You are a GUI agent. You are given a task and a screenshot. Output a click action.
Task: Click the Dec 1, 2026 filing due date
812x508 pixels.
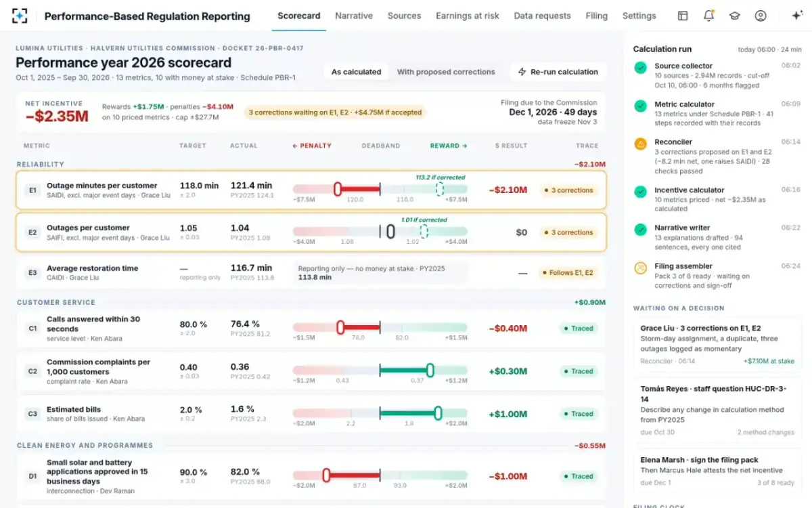(x=553, y=112)
